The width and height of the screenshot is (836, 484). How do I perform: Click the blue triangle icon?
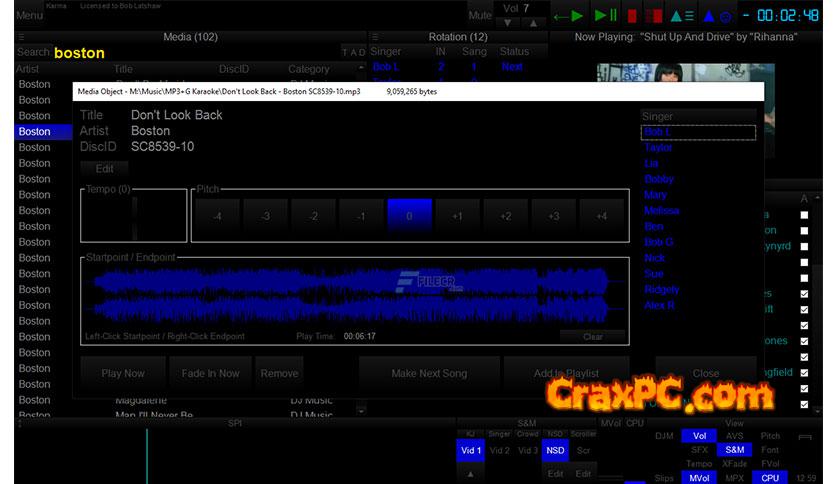pos(709,15)
